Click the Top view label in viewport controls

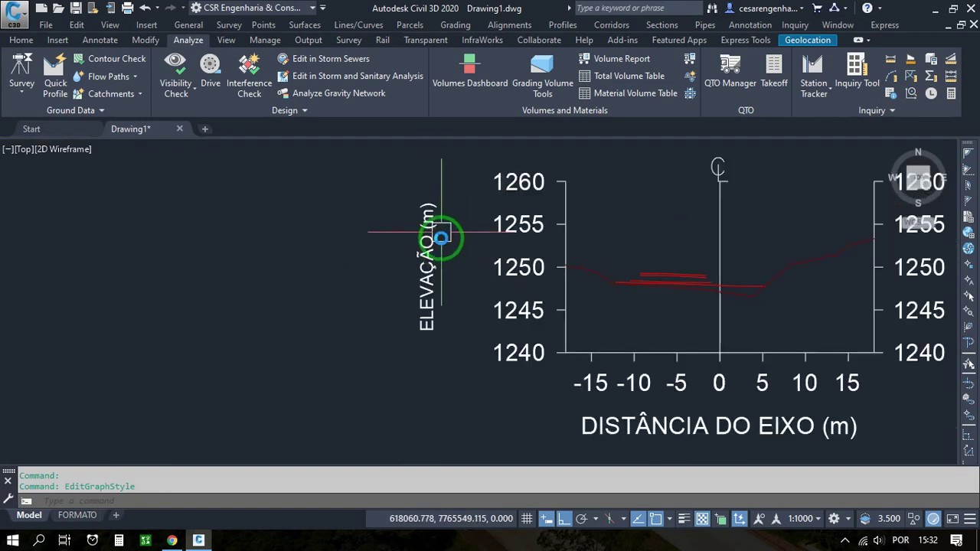(x=24, y=149)
